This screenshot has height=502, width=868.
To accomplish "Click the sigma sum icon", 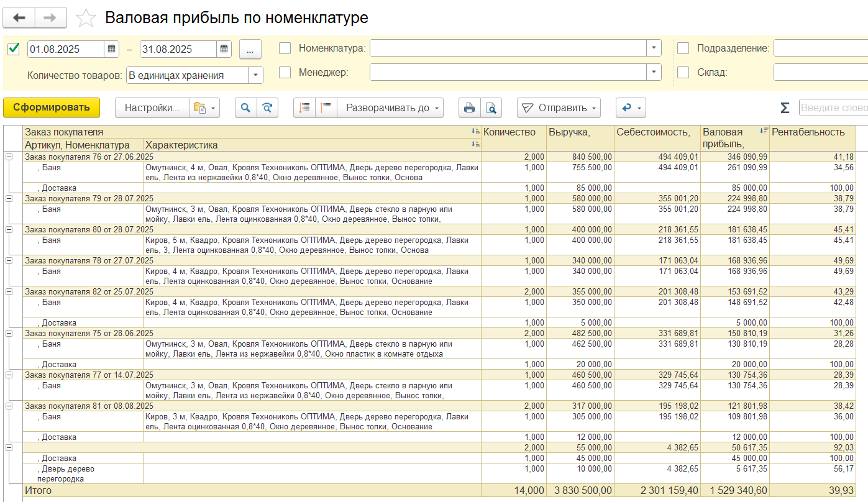I will (x=785, y=108).
